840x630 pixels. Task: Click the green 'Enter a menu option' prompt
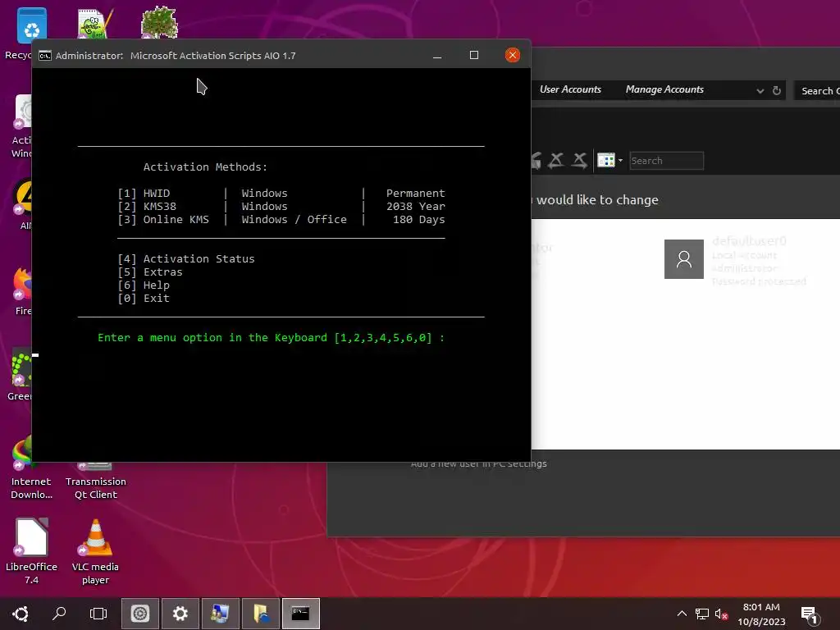(x=271, y=338)
